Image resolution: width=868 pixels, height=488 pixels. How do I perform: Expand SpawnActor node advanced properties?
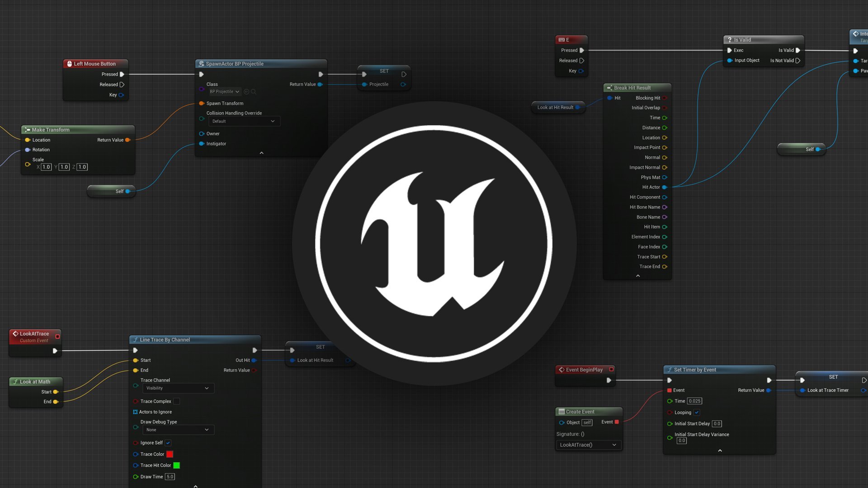pos(262,153)
